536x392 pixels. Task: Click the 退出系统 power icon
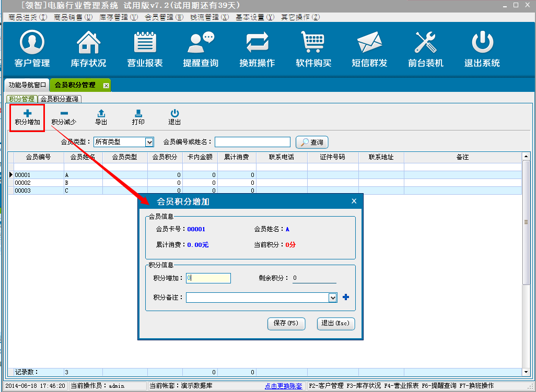(x=482, y=49)
